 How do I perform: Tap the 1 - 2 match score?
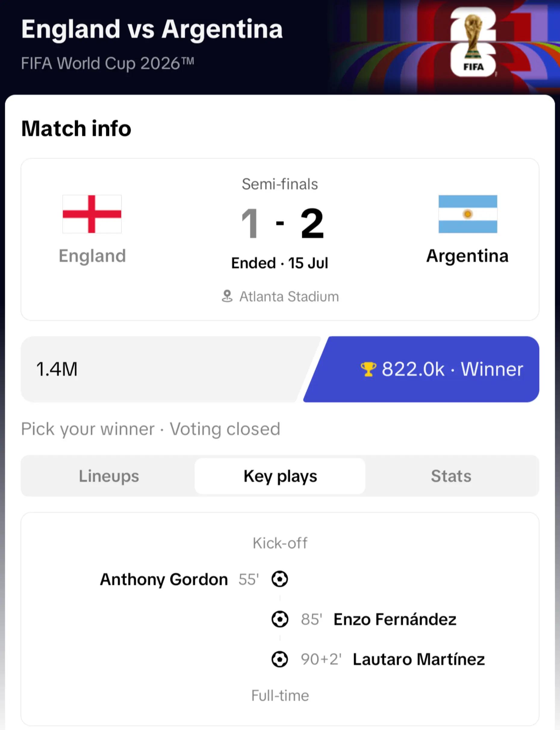click(x=282, y=223)
